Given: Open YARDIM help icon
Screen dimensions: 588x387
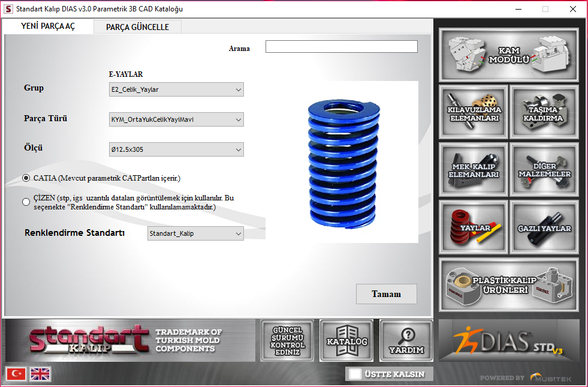Looking at the screenshot, I should (x=406, y=341).
